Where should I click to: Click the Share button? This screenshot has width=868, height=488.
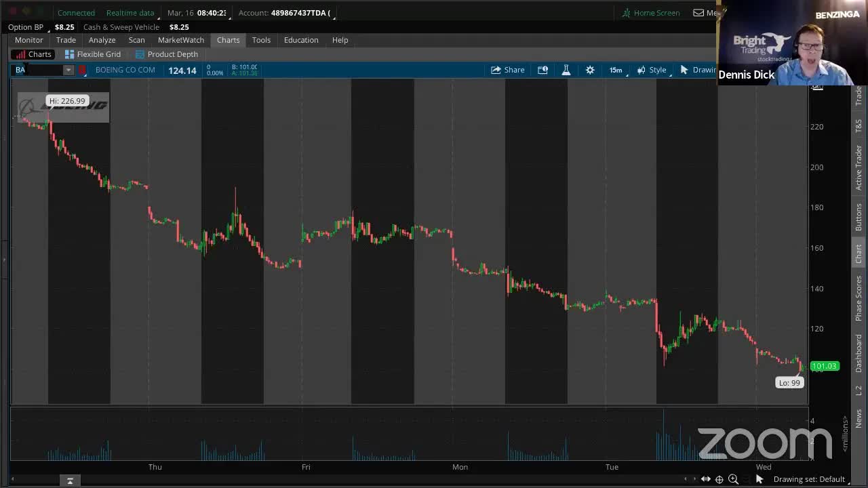[508, 70]
